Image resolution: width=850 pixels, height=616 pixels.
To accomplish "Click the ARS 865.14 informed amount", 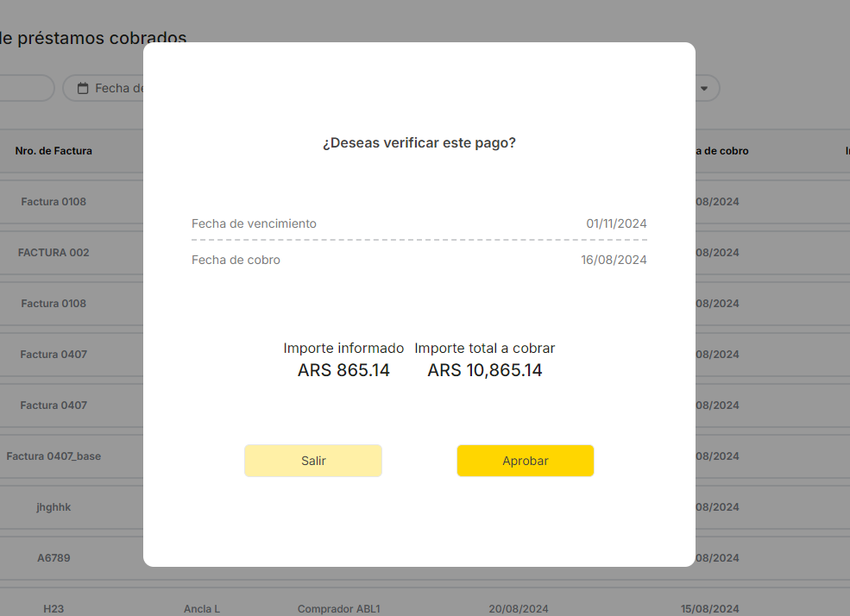I will [x=343, y=371].
